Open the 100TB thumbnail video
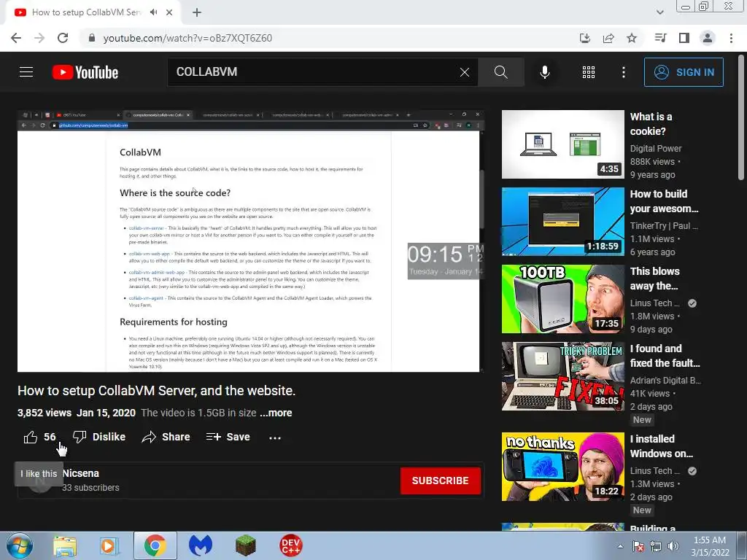This screenshot has height=560, width=747. [x=563, y=298]
